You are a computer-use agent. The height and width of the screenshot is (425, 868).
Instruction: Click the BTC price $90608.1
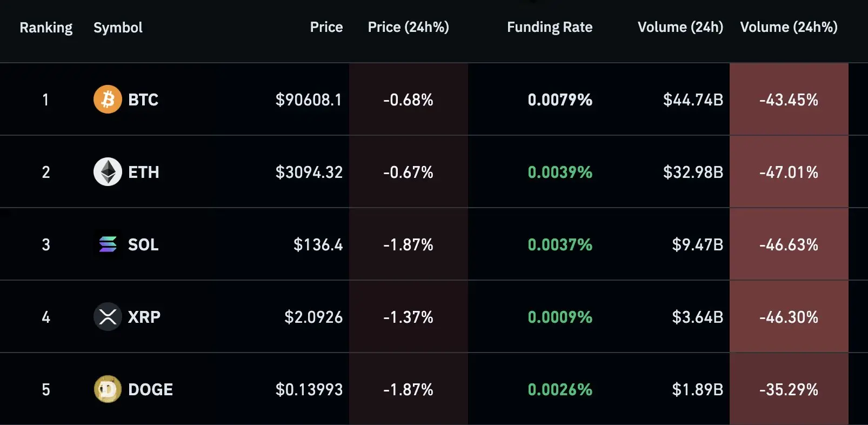(309, 100)
